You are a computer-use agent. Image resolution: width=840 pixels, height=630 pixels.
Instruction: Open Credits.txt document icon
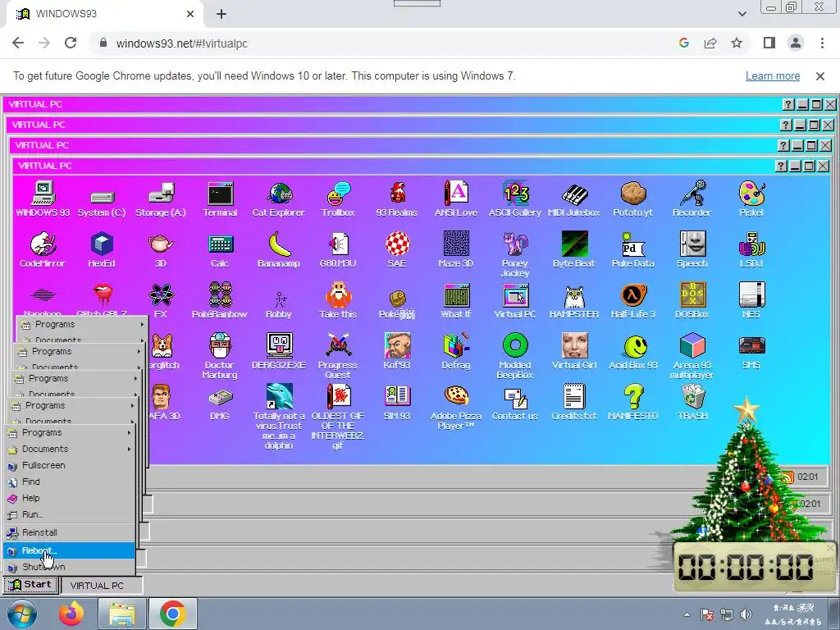point(574,402)
